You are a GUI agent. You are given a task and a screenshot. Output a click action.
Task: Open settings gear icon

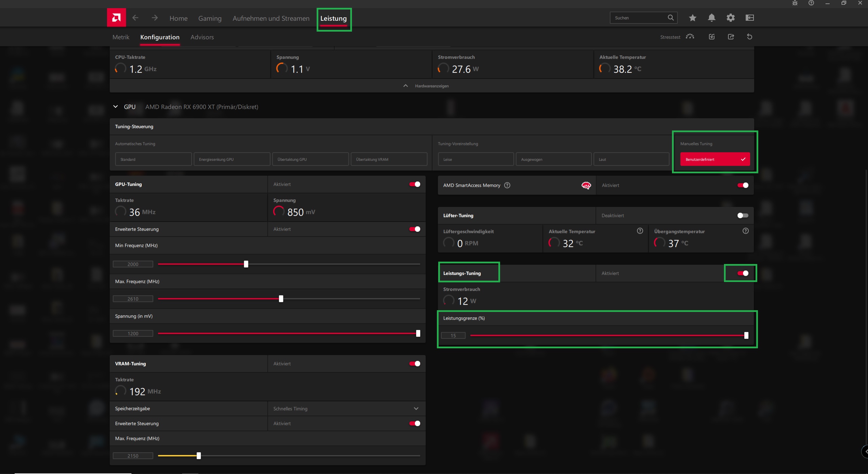[730, 18]
